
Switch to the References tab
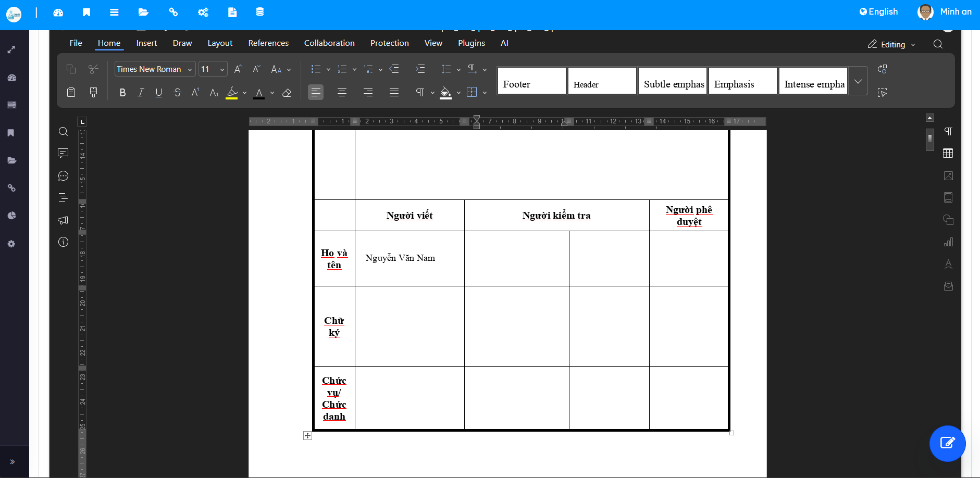click(x=268, y=43)
